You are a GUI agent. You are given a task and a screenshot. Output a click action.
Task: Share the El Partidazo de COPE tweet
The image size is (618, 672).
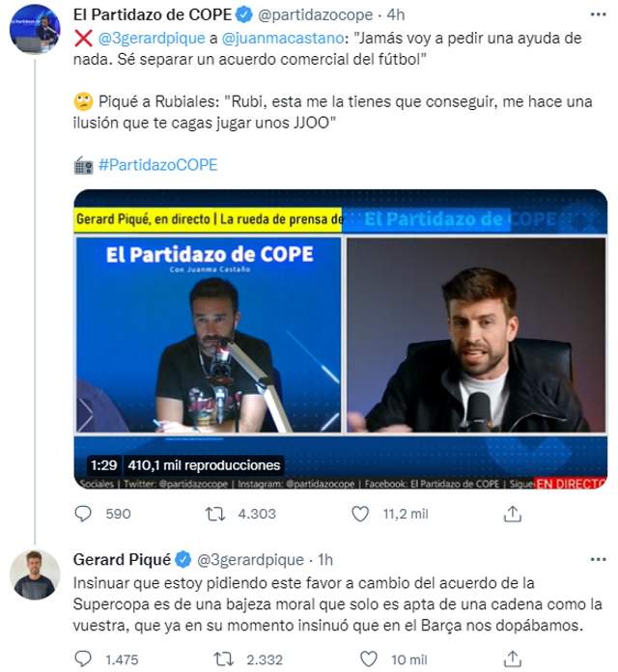coord(512,514)
